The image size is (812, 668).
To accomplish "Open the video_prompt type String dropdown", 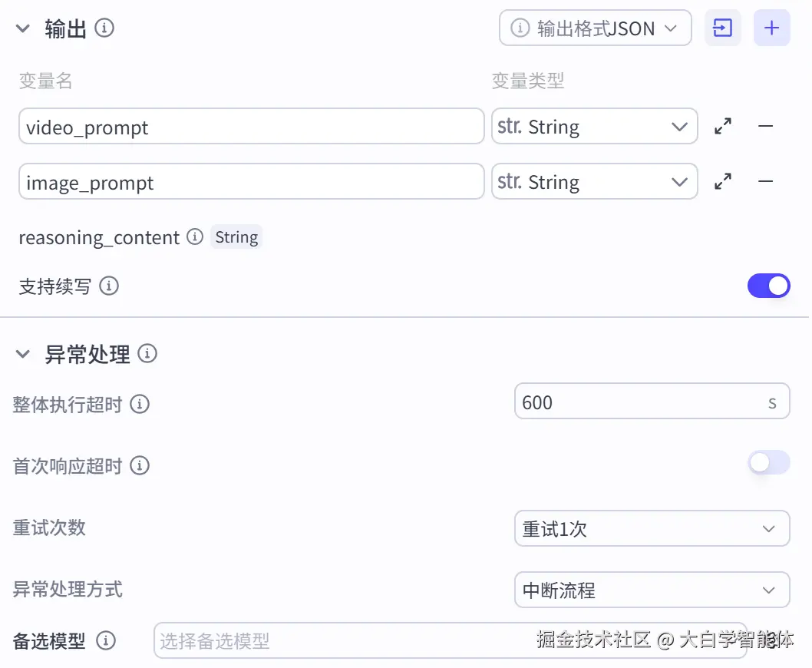I will coord(594,127).
